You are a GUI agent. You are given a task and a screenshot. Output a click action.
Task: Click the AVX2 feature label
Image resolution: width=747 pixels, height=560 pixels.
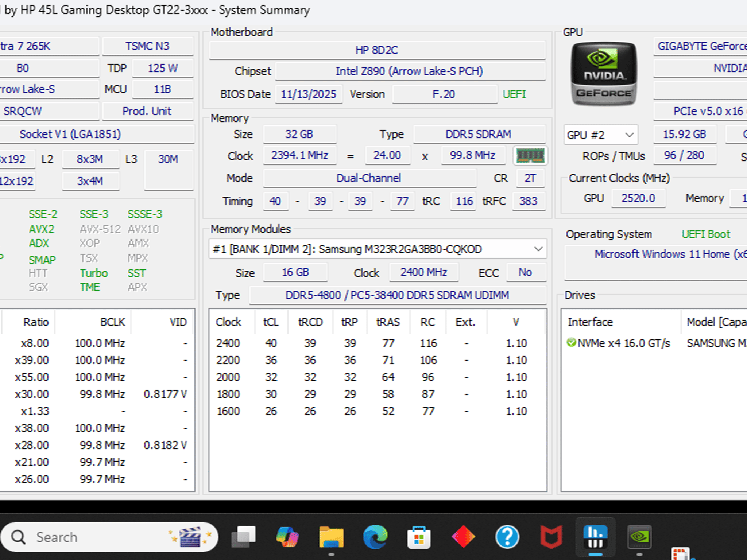coord(42,229)
